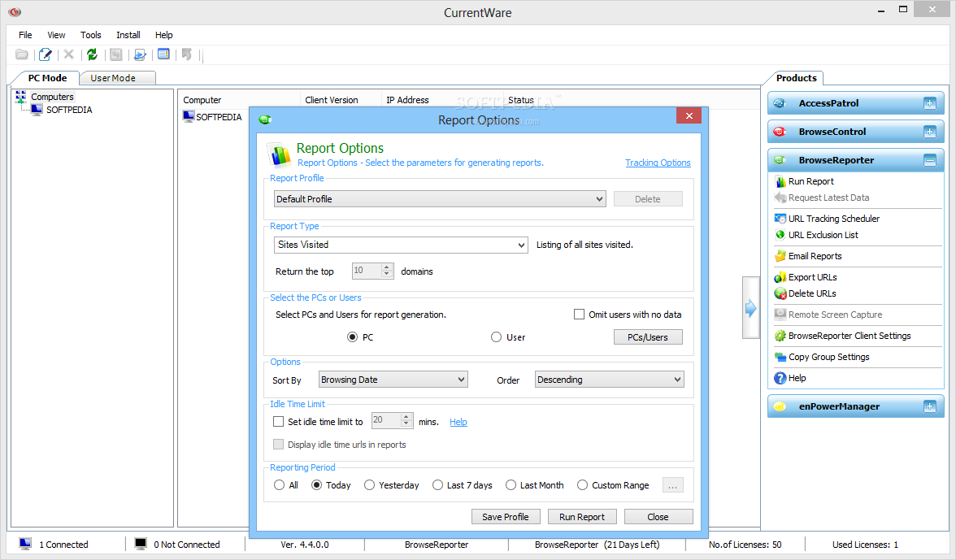Screen dimensions: 956x560
Task: Expand the BrowseControl panel plus button
Action: [930, 132]
